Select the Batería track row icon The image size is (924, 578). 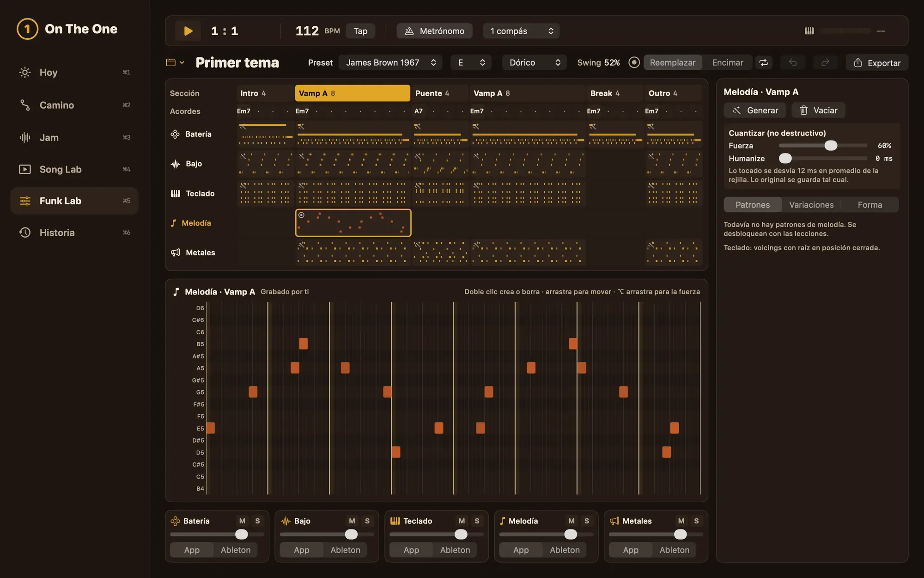175,134
